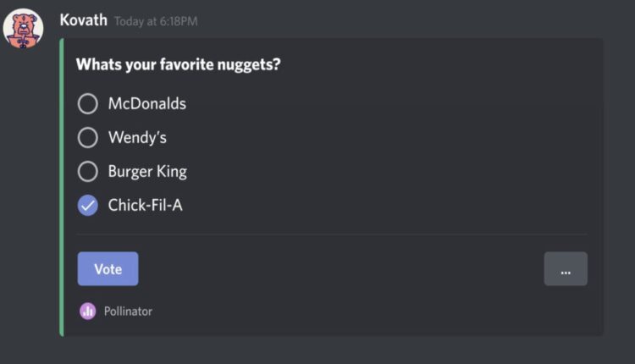This screenshot has height=364, width=635.
Task: Click the checked Chick-Fil-A radio button
Action: pos(88,205)
